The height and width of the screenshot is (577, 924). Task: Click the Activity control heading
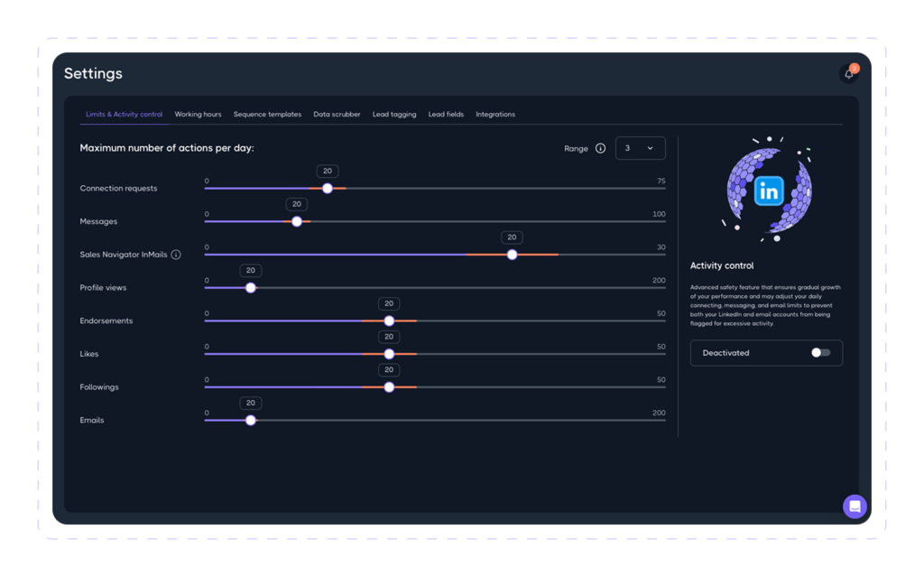pyautogui.click(x=721, y=265)
